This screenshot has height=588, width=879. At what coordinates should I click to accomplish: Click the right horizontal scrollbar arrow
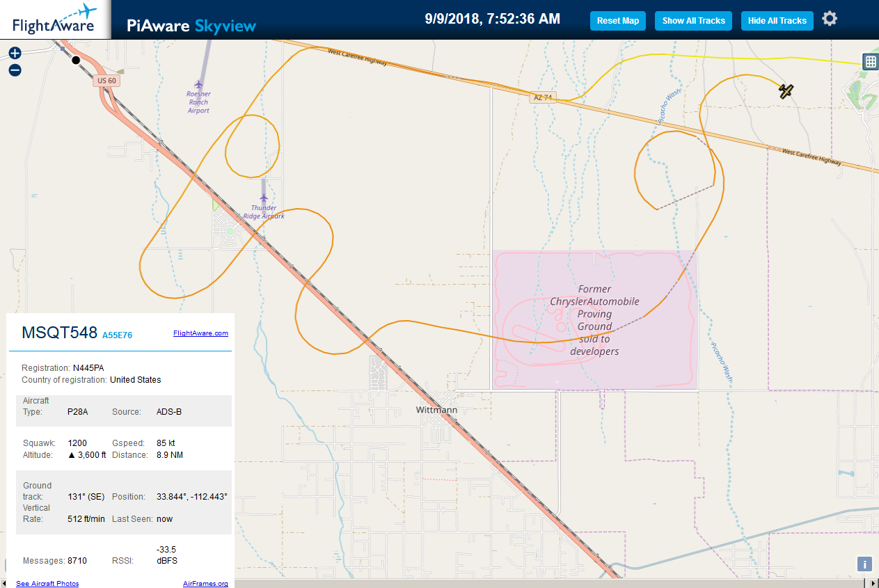pyautogui.click(x=874, y=583)
